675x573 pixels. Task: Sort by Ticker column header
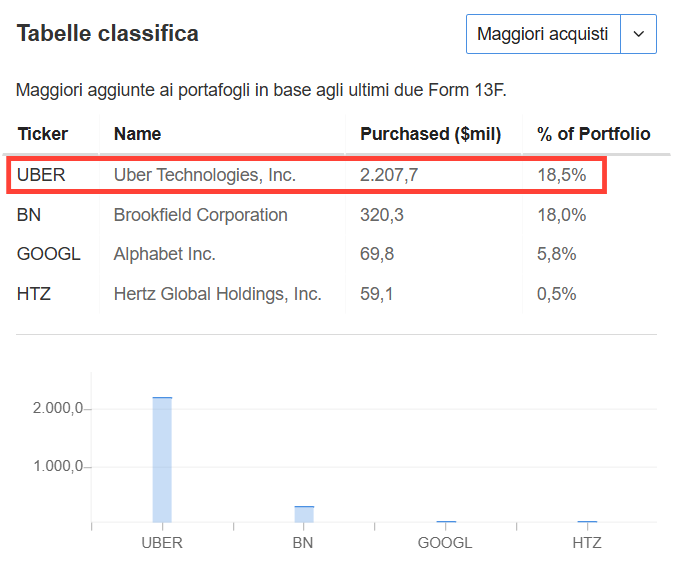click(43, 134)
